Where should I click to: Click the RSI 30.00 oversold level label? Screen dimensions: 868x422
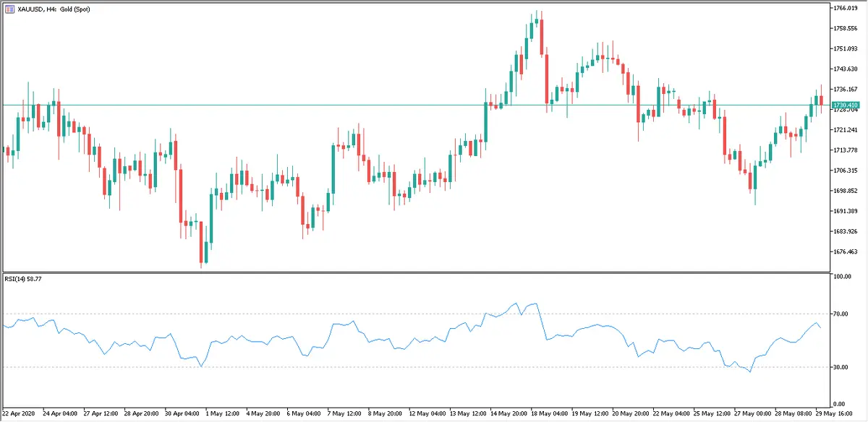(x=841, y=367)
